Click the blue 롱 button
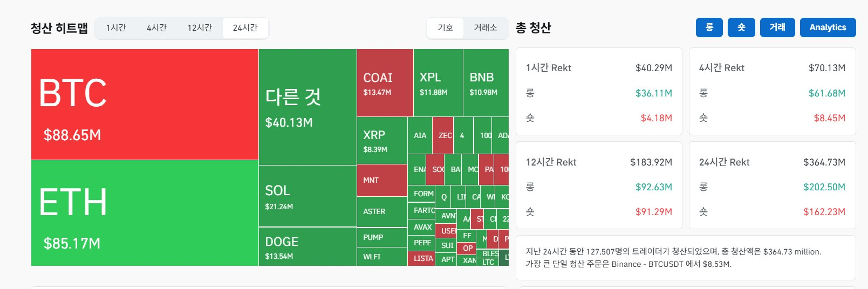The width and height of the screenshot is (868, 289). click(x=709, y=27)
